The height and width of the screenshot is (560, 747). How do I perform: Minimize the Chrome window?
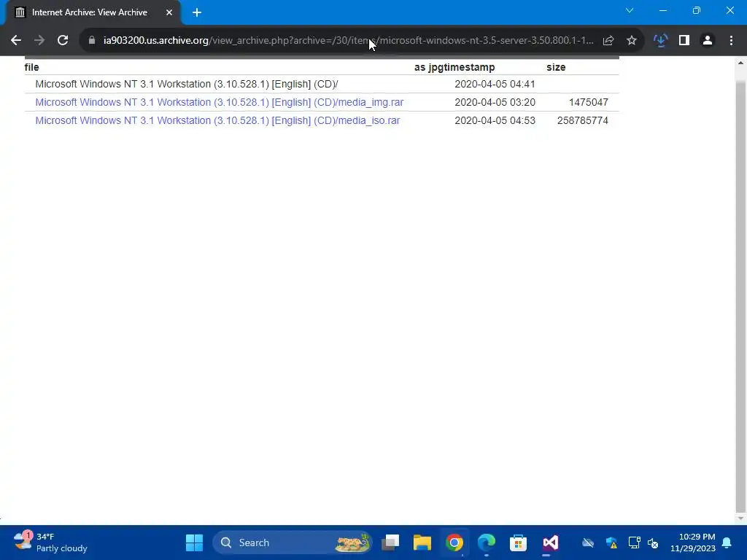click(662, 10)
